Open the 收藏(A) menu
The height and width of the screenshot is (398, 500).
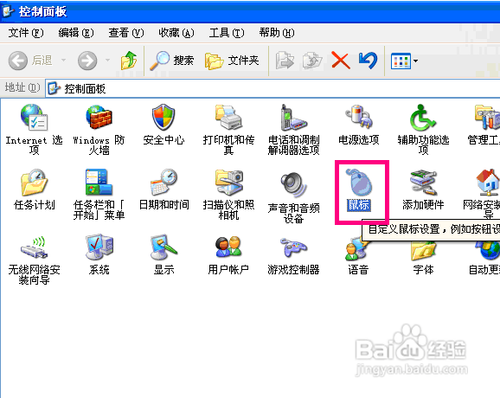(176, 33)
